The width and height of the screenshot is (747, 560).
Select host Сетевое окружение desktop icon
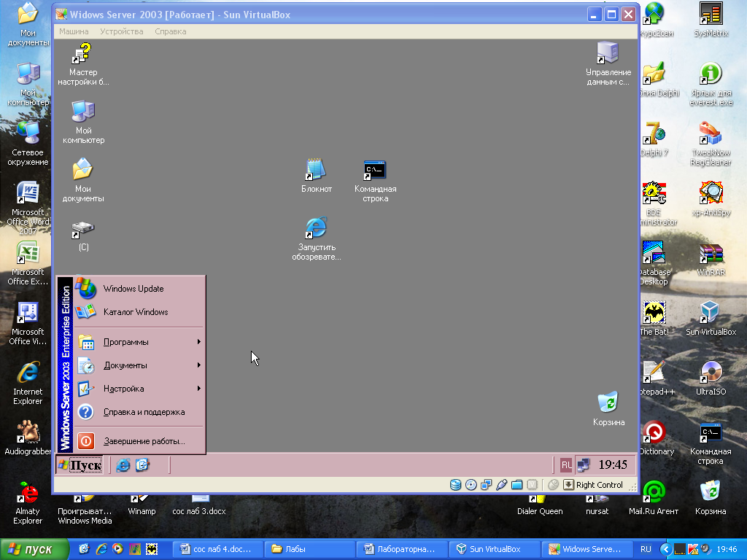28,144
